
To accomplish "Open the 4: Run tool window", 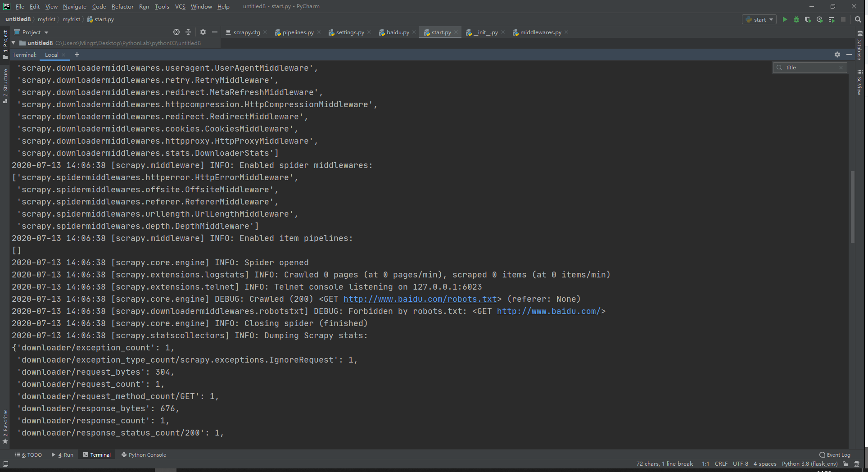I will pos(63,455).
